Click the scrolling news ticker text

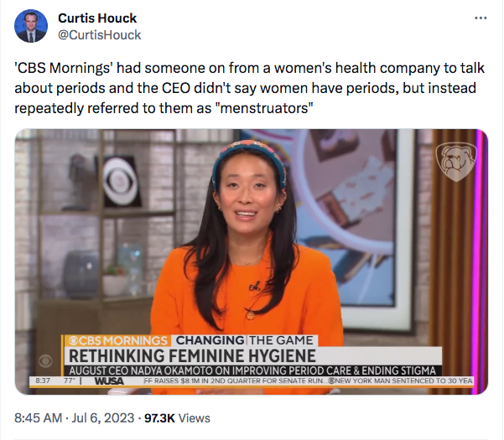tap(308, 380)
